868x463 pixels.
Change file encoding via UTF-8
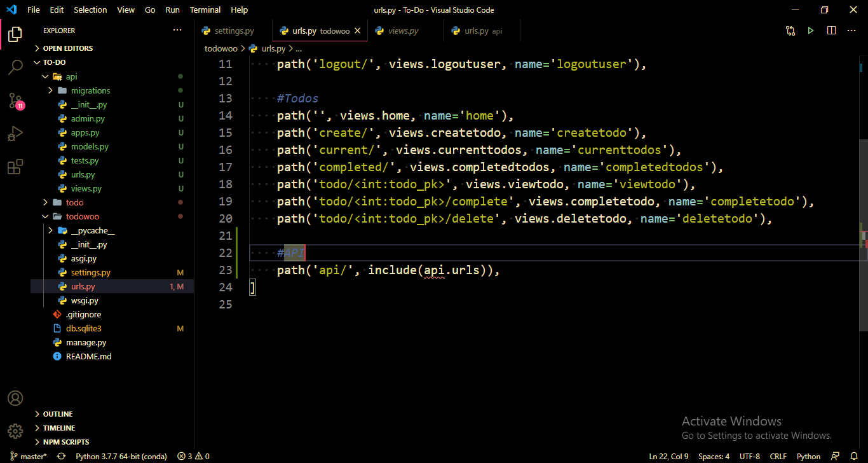pos(750,456)
